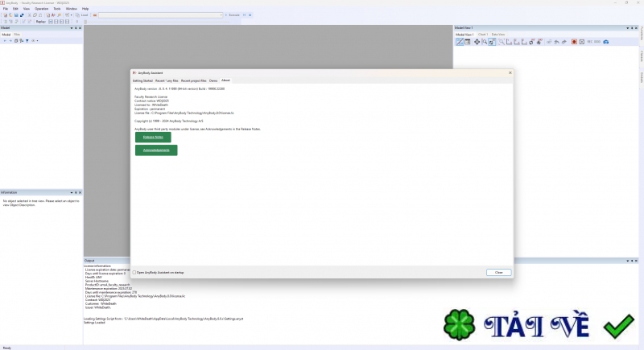The height and width of the screenshot is (350, 644).
Task: Select Model View 1 tab
Action: (464, 35)
